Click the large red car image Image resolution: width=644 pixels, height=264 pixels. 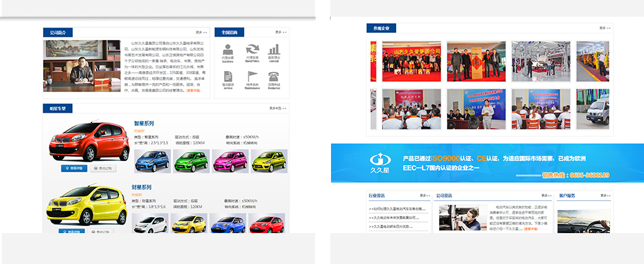tap(89, 142)
